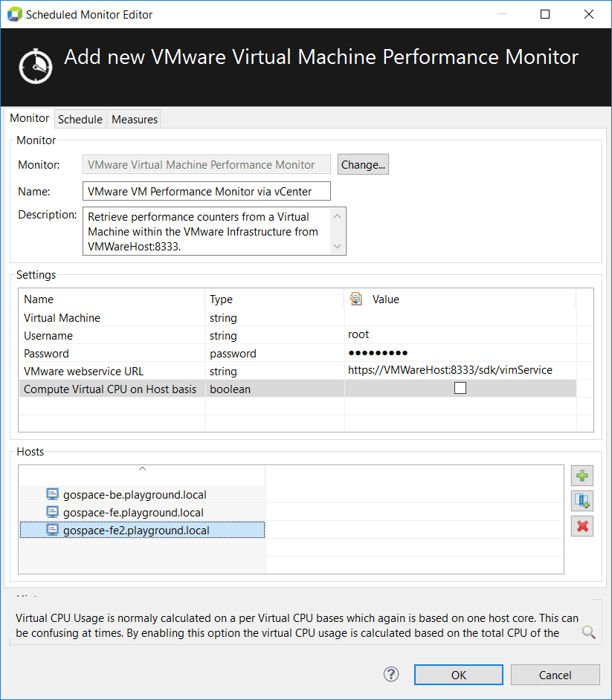Click the 'password' type cell
Screen dimensions: 612x700
point(233,354)
